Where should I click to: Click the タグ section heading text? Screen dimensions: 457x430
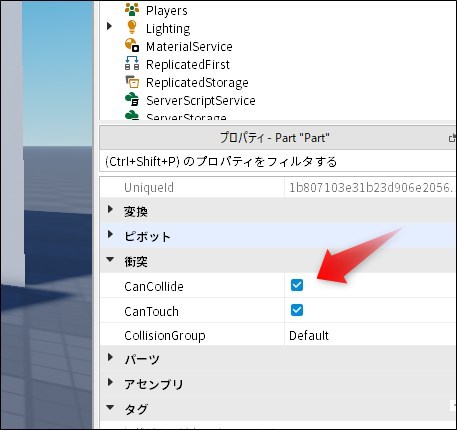[136, 409]
